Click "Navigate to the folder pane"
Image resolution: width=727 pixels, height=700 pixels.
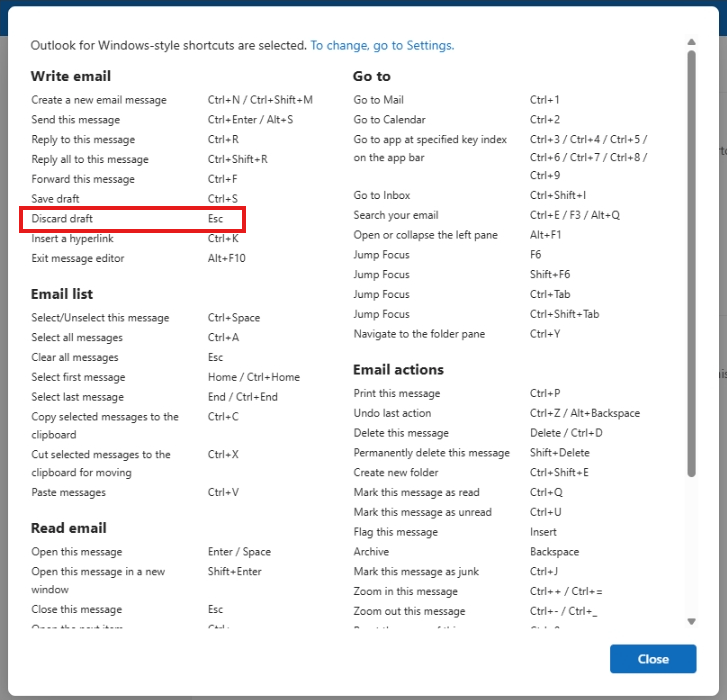(x=419, y=334)
